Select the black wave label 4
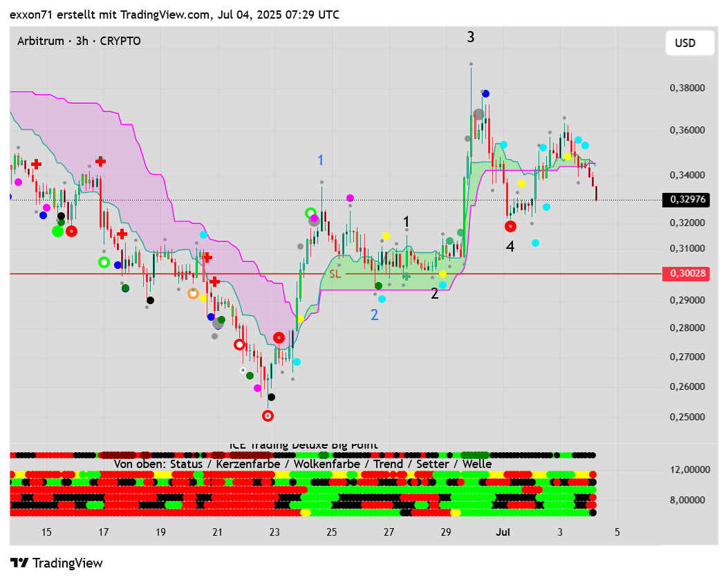This screenshot has width=728, height=580. (510, 247)
